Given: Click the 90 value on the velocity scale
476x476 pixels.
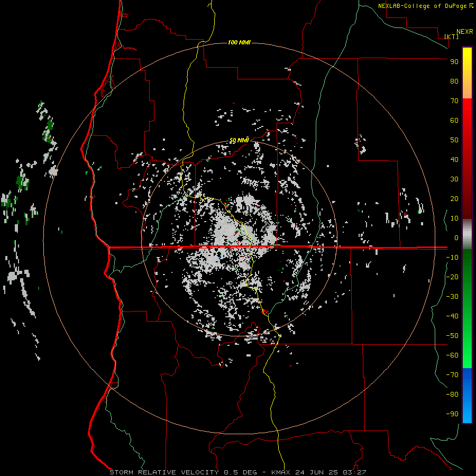Looking at the screenshot, I should pos(454,62).
